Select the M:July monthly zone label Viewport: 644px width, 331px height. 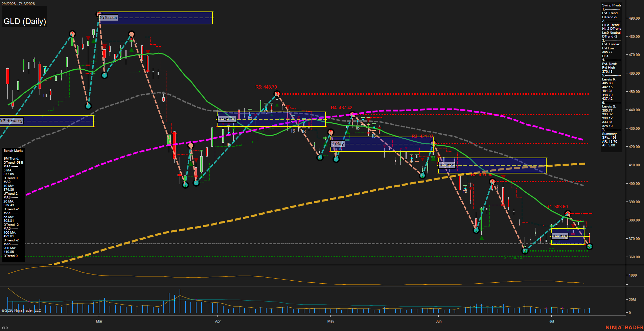[560, 236]
